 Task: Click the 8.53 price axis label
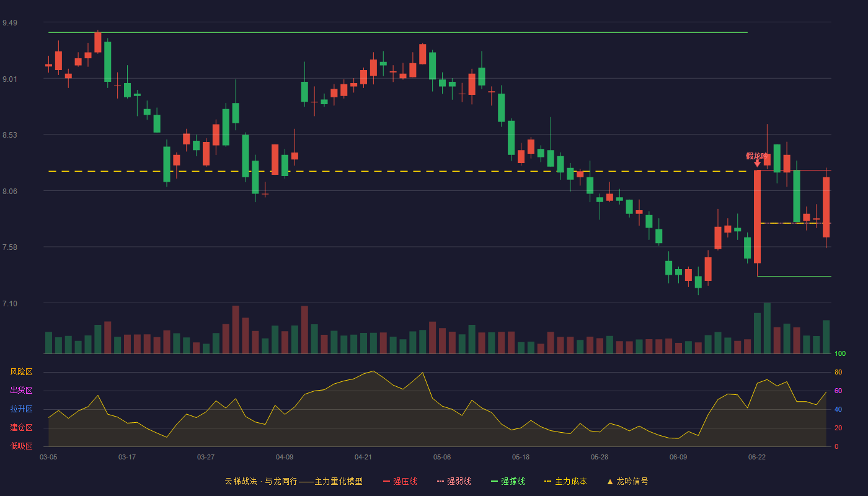9,135
